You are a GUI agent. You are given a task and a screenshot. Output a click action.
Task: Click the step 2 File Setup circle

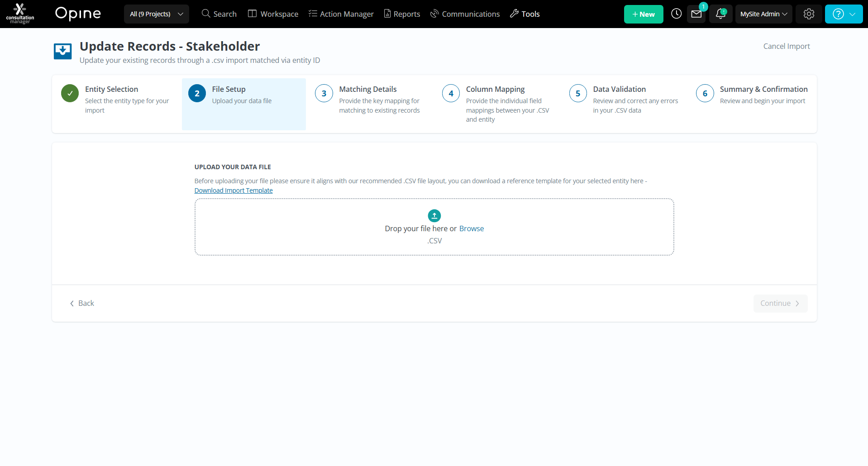tap(197, 93)
